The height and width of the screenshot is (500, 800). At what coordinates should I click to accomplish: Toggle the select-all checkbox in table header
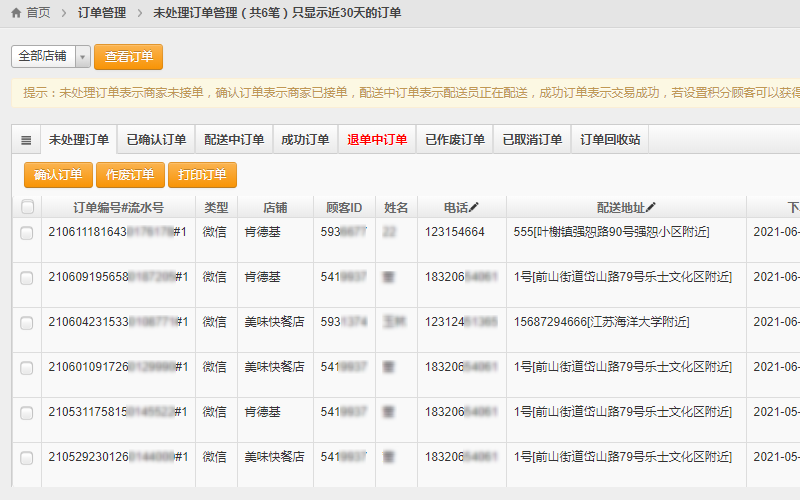pos(27,207)
